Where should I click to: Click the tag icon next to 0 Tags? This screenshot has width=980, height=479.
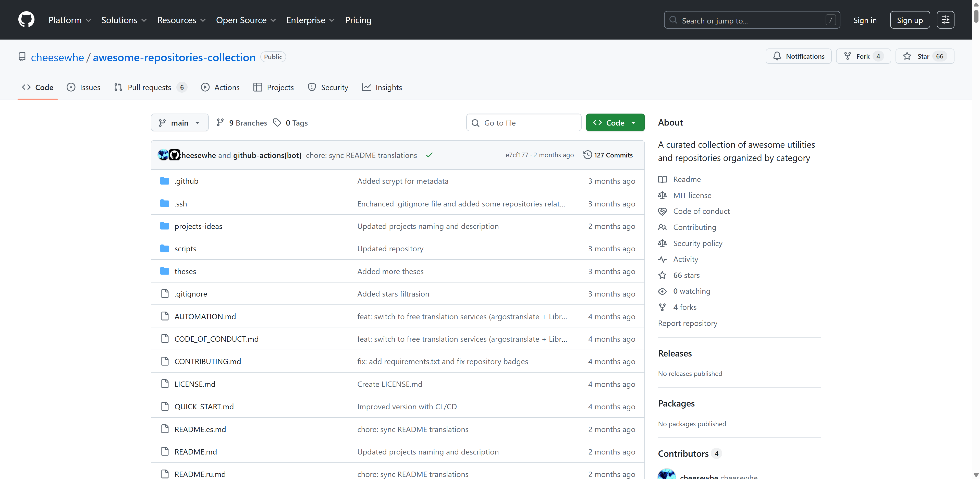coord(277,122)
